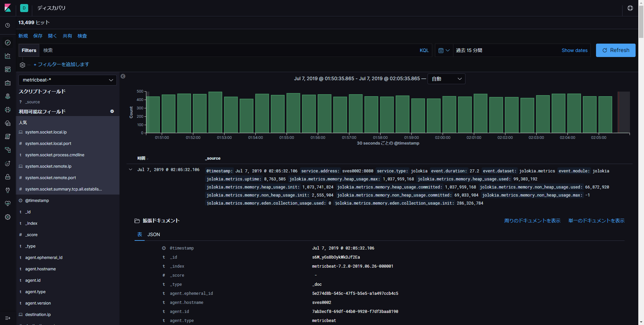Screen dimensions: 644x325
Task: Open Visualize from the side navigation
Action: point(8,56)
